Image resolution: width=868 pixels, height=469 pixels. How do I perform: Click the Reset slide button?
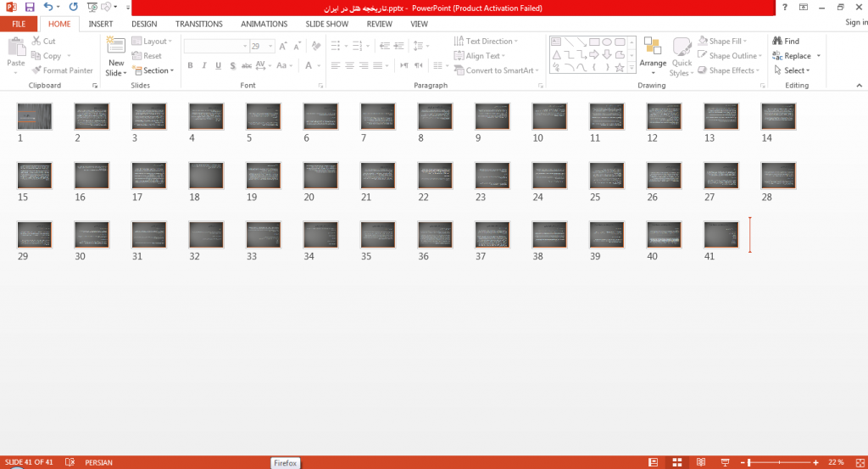coord(147,55)
